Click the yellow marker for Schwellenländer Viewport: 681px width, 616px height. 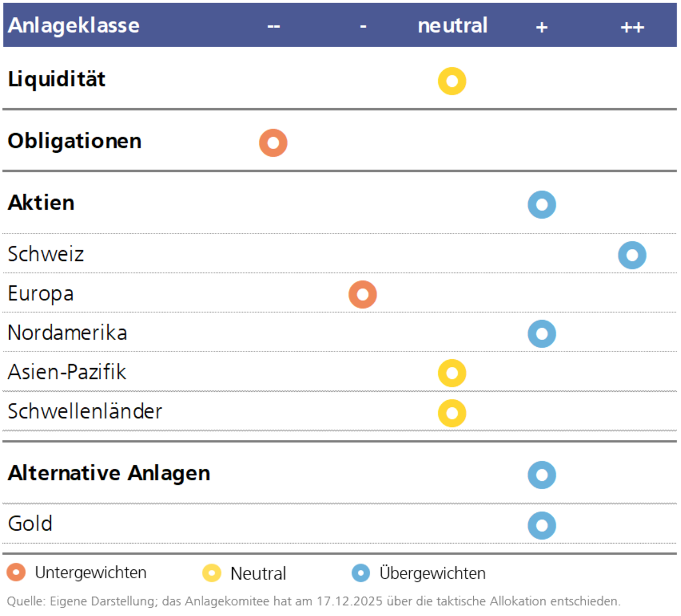(x=452, y=413)
